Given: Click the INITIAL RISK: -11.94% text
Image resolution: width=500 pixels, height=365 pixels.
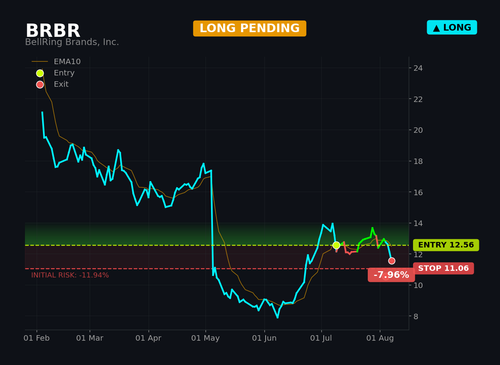Looking at the screenshot, I should (x=70, y=275).
